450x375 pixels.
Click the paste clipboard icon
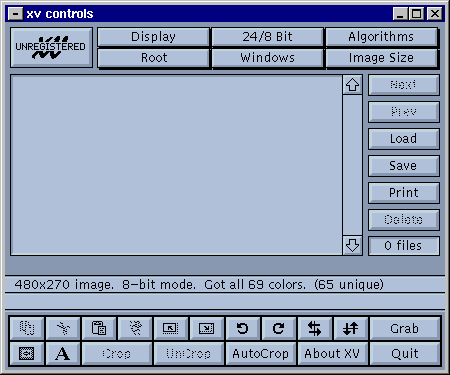pyautogui.click(x=99, y=328)
